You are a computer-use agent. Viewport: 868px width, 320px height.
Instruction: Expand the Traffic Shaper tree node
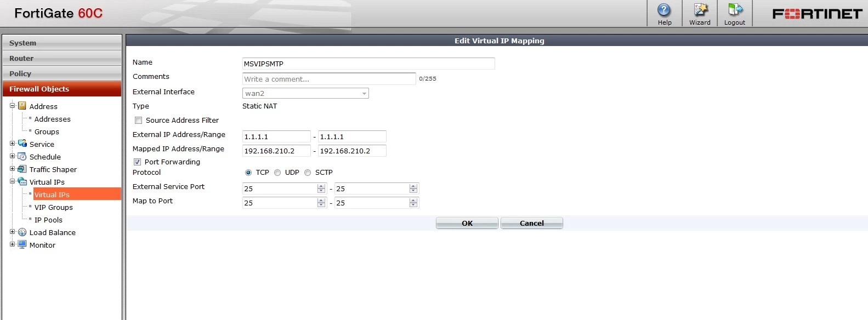12,168
